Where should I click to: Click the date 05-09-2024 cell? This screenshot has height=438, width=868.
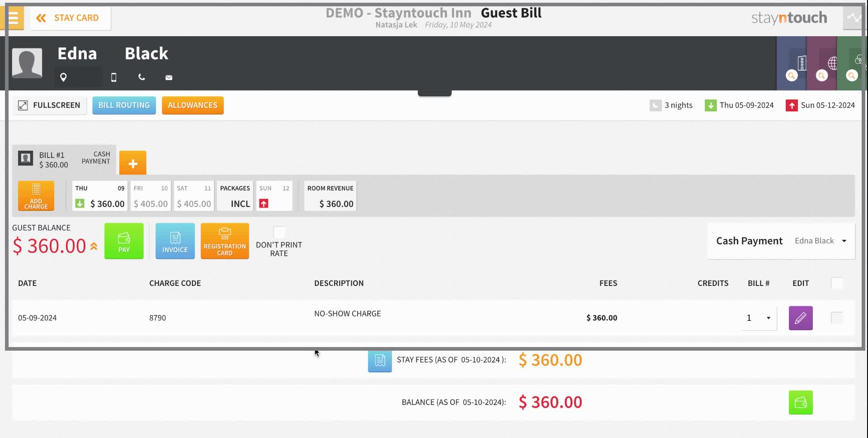[x=37, y=318]
